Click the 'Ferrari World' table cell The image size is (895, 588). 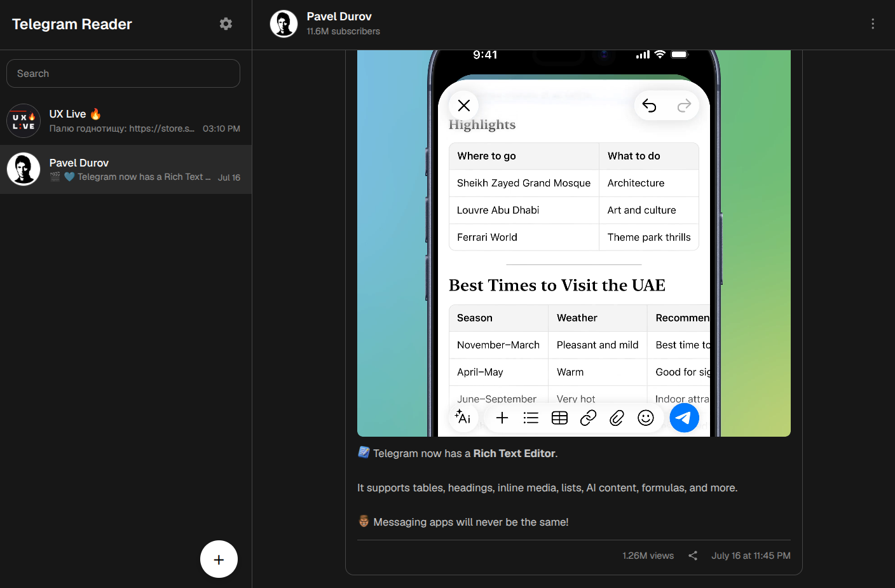[x=524, y=237]
